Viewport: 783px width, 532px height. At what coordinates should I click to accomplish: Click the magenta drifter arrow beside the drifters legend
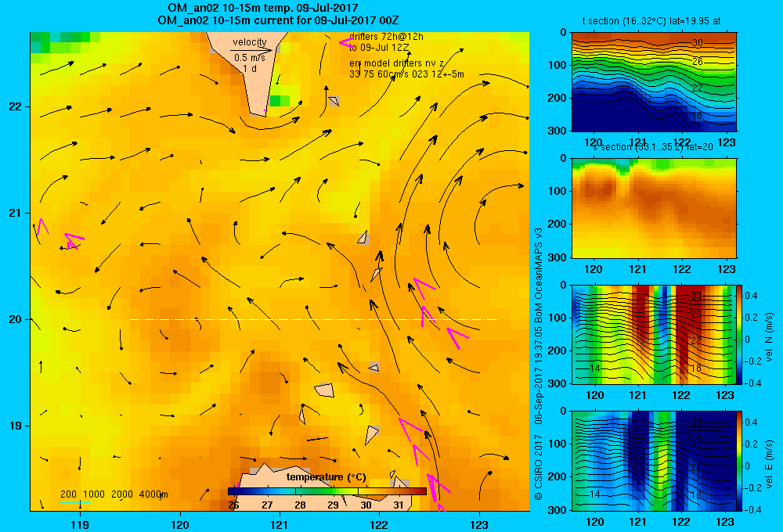(346, 43)
